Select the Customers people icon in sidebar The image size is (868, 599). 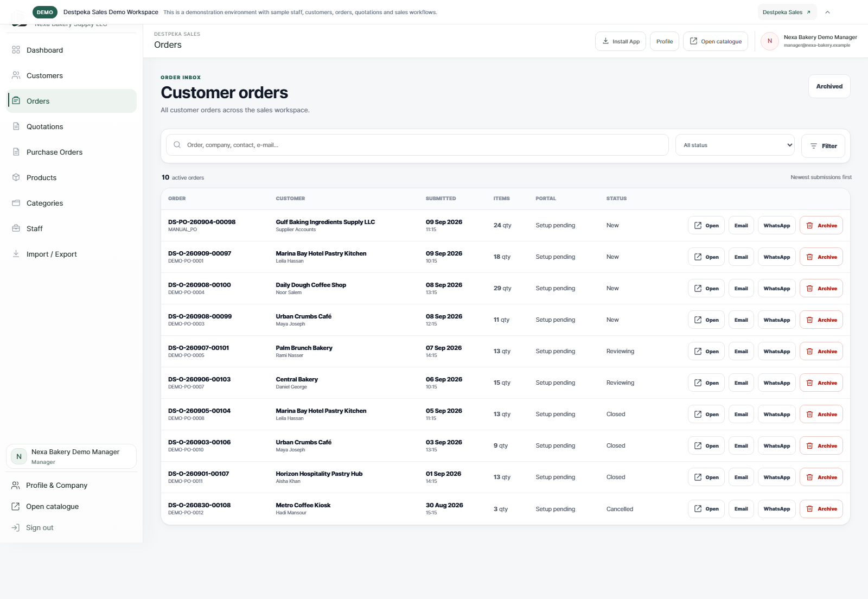16,75
